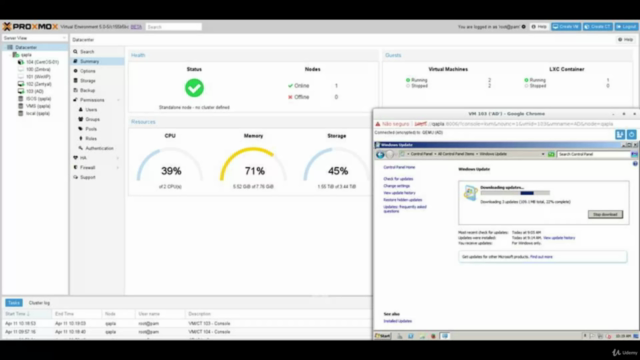Viewport: 640px width, 360px height.
Task: Expand the Firewall submenu arrow
Action: tap(118, 168)
